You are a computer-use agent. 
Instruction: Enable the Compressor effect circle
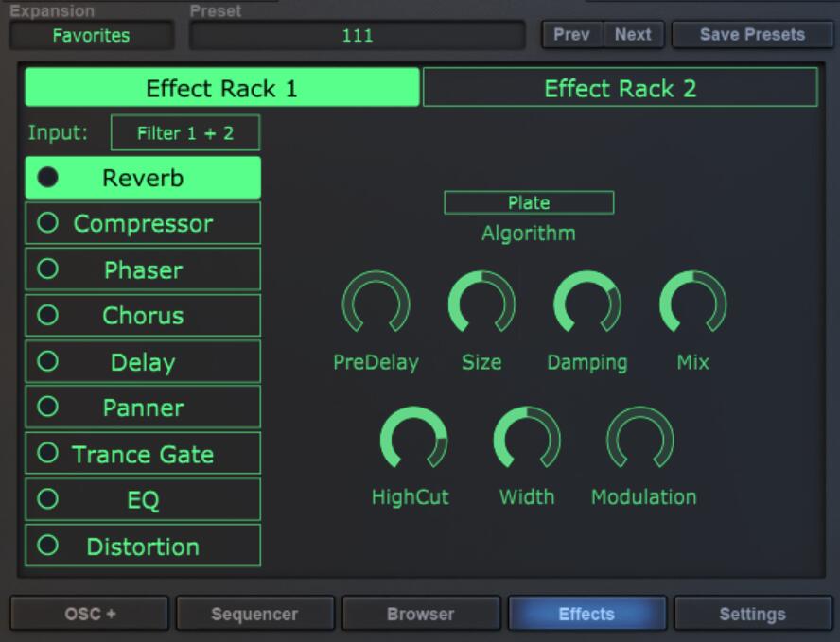(47, 222)
